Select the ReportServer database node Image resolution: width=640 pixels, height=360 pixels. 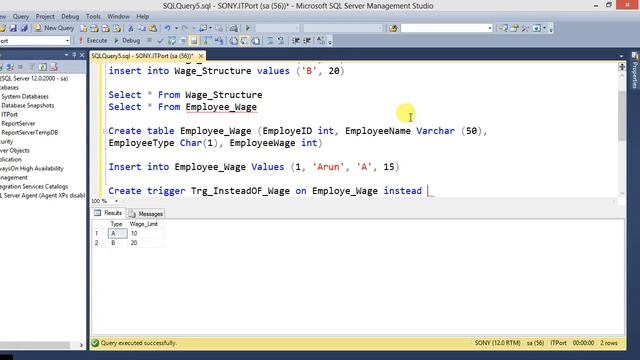tap(18, 123)
